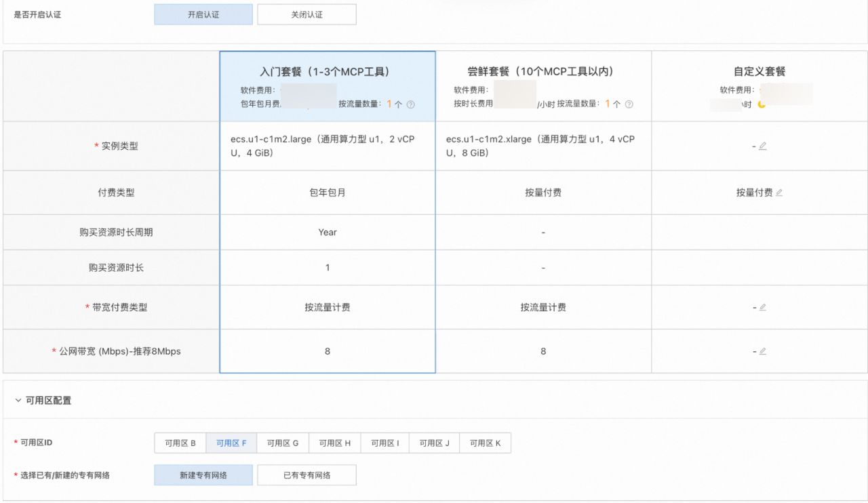
Task: Pick 可用区 G zone
Action: coord(283,443)
